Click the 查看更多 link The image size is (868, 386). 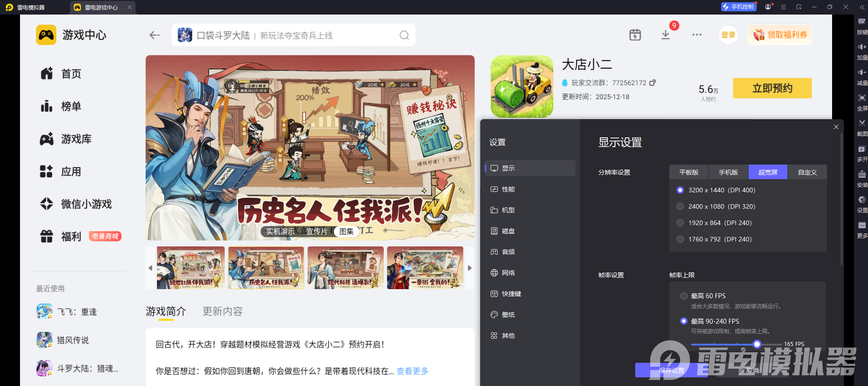pyautogui.click(x=412, y=371)
